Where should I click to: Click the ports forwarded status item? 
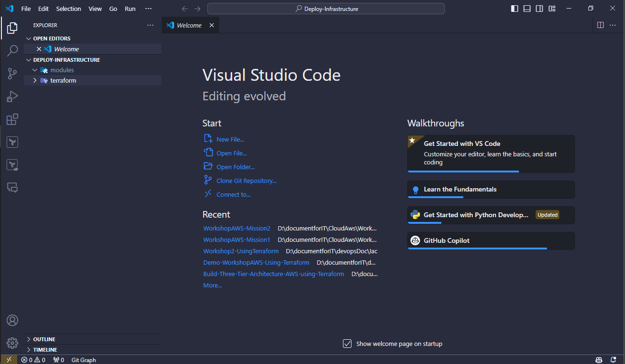click(x=59, y=360)
